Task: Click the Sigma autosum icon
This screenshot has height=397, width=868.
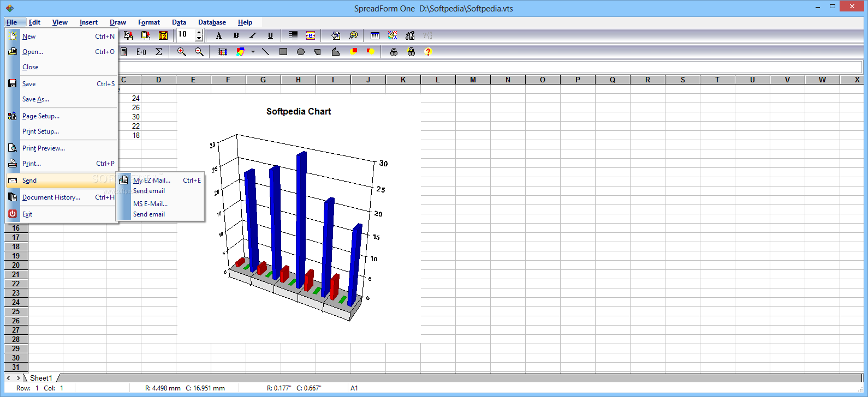Action: tap(159, 52)
